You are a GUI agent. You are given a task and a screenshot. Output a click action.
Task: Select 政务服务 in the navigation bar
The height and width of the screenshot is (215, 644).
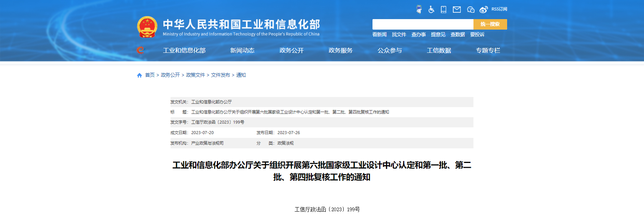(340, 50)
